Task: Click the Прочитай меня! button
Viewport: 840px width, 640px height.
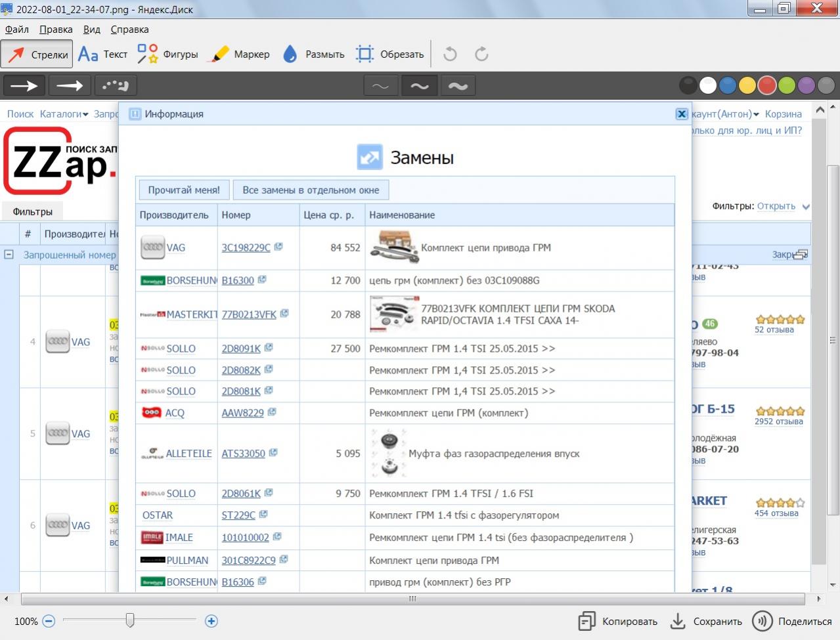Action: (184, 190)
